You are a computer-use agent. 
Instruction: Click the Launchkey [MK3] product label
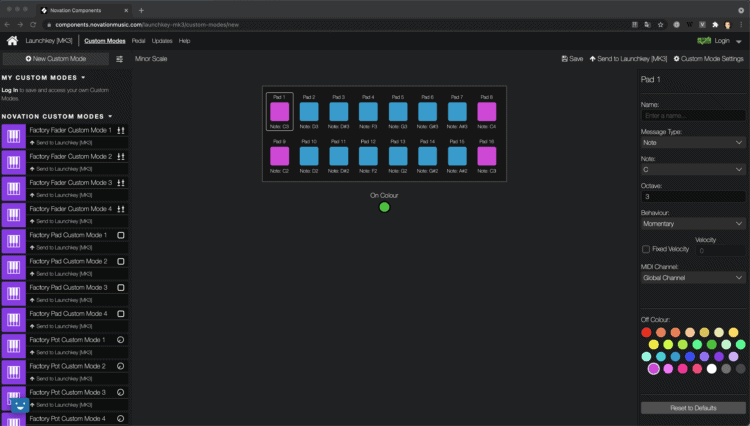pos(49,41)
